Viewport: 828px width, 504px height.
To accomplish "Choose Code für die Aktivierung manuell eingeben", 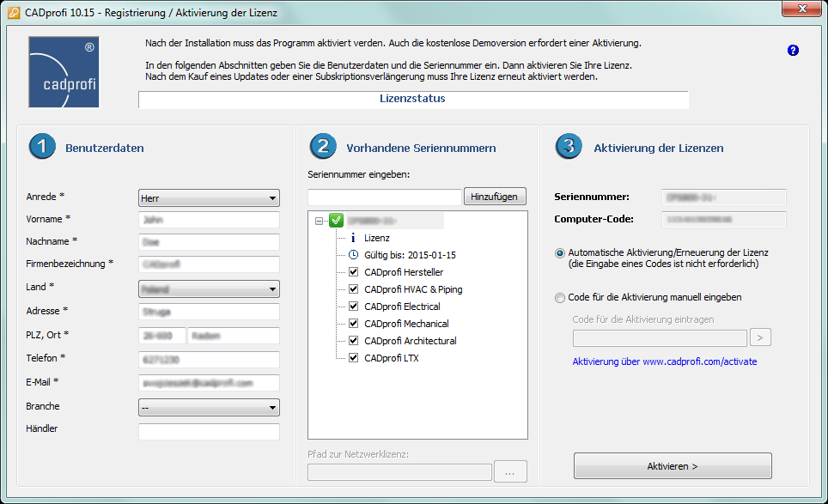I will (x=560, y=298).
